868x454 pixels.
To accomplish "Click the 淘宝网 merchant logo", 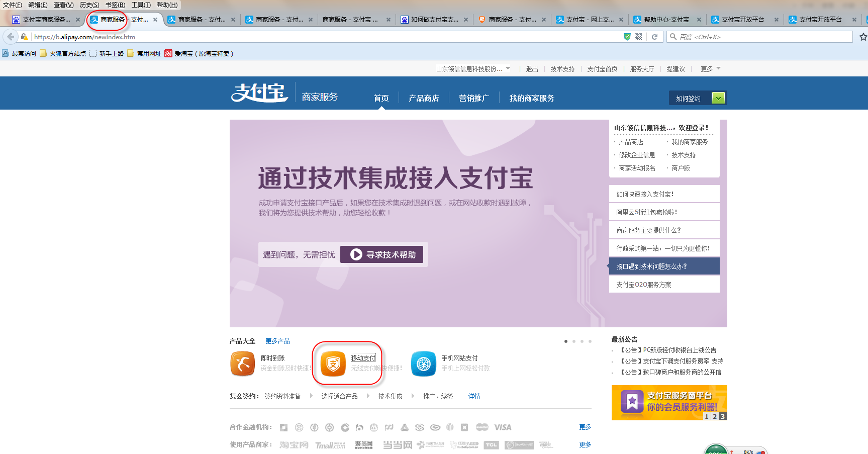I will (x=294, y=445).
